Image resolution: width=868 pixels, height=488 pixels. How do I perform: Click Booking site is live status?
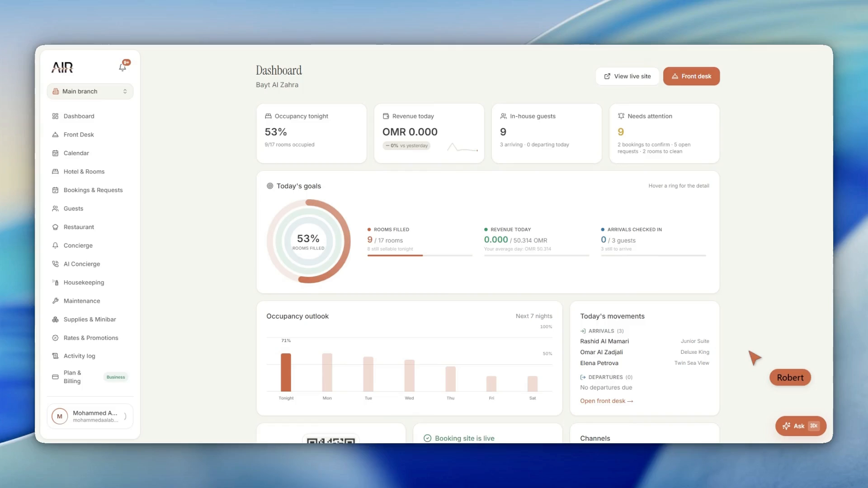pyautogui.click(x=459, y=438)
